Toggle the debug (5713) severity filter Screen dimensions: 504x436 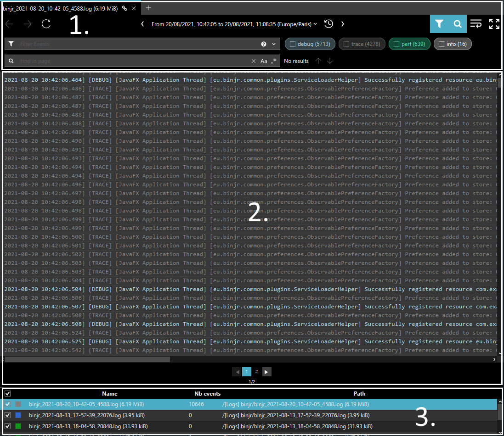tap(310, 44)
